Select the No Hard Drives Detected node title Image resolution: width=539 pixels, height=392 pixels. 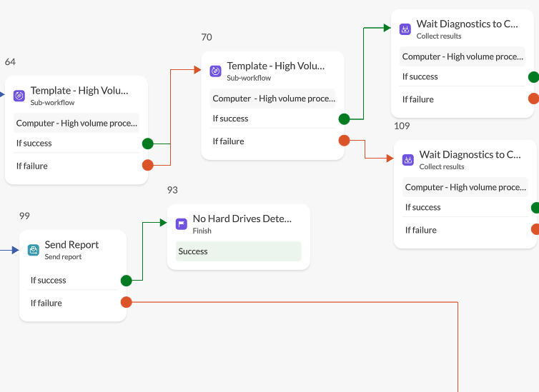pos(242,219)
